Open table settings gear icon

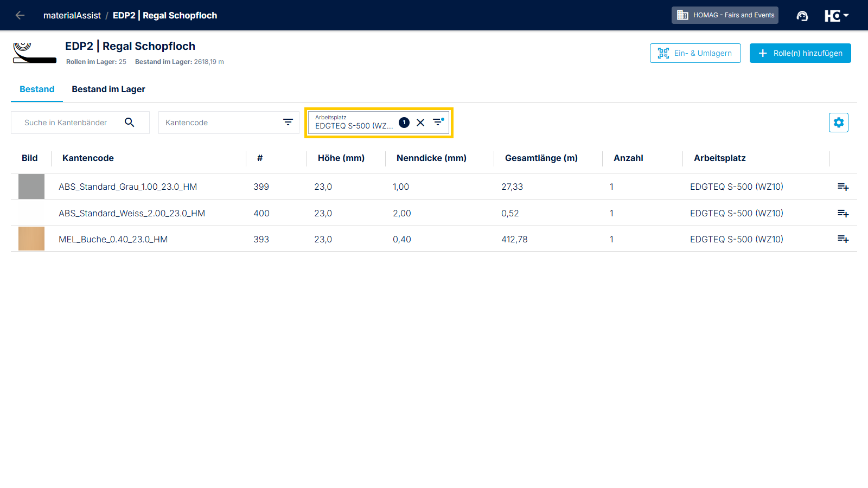pyautogui.click(x=839, y=123)
